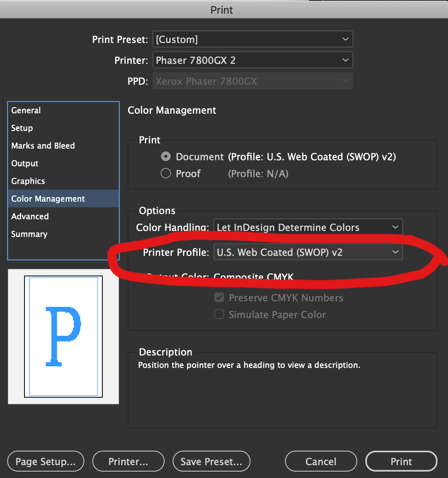Screen dimensions: 448x478
Task: Click the Page Setup button
Action: point(45,461)
